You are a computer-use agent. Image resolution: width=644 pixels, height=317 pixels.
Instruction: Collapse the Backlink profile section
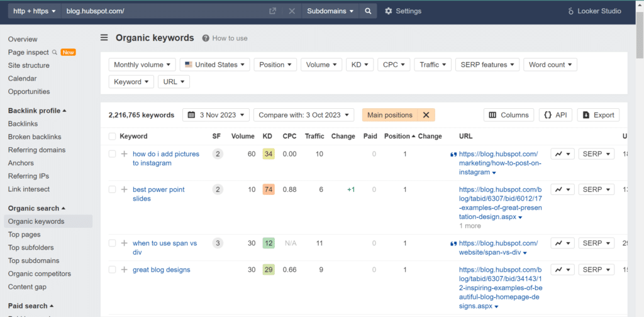pos(37,111)
